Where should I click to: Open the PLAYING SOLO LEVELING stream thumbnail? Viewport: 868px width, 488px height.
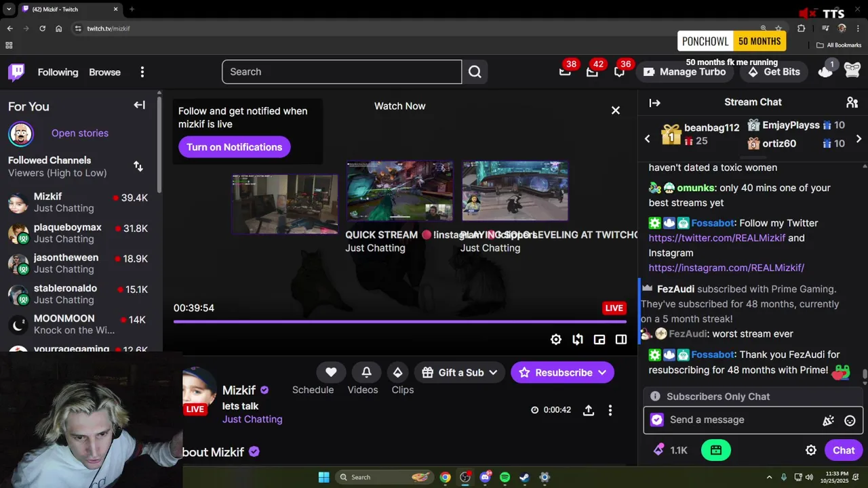[515, 191]
